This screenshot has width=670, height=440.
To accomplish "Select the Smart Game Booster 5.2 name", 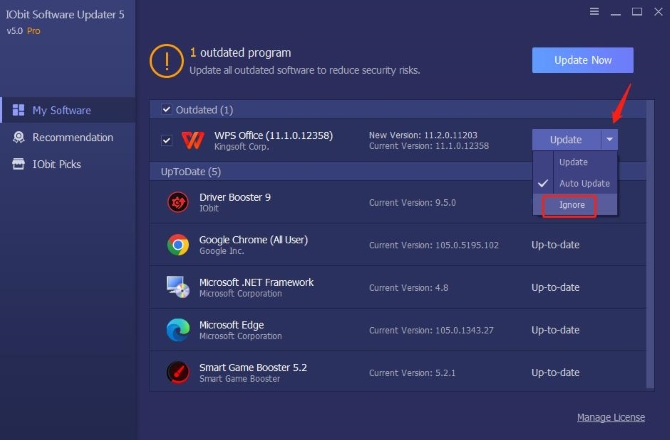I will [x=253, y=367].
